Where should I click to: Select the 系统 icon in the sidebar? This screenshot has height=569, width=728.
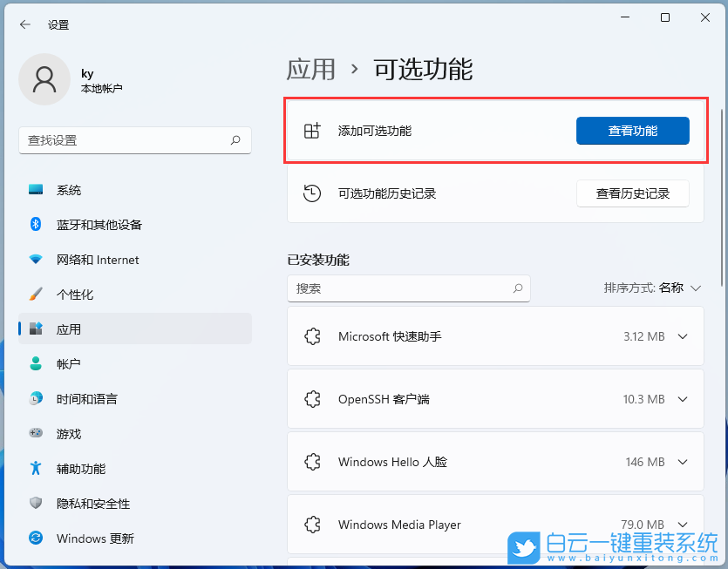point(35,190)
